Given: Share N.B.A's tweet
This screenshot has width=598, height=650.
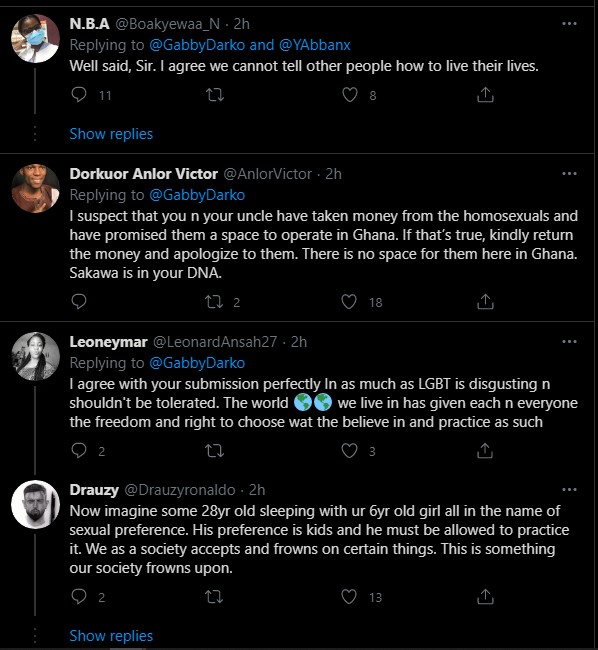Looking at the screenshot, I should point(485,95).
